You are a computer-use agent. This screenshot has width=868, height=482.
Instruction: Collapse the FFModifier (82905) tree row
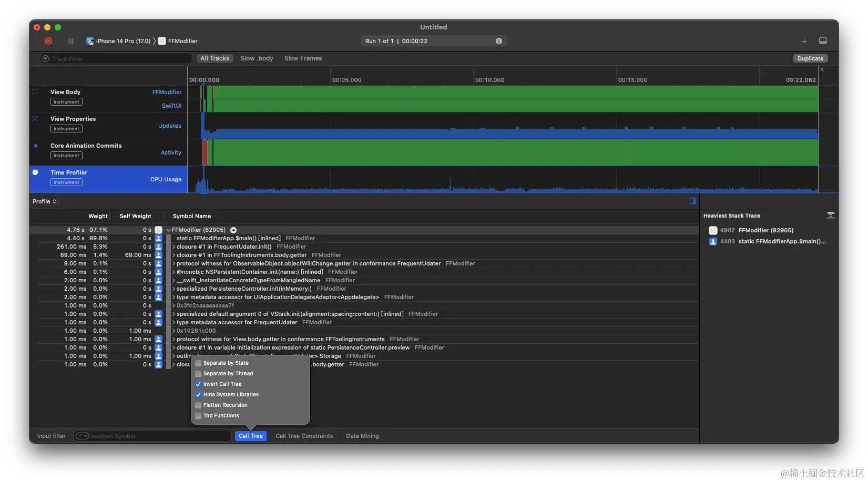[169, 230]
